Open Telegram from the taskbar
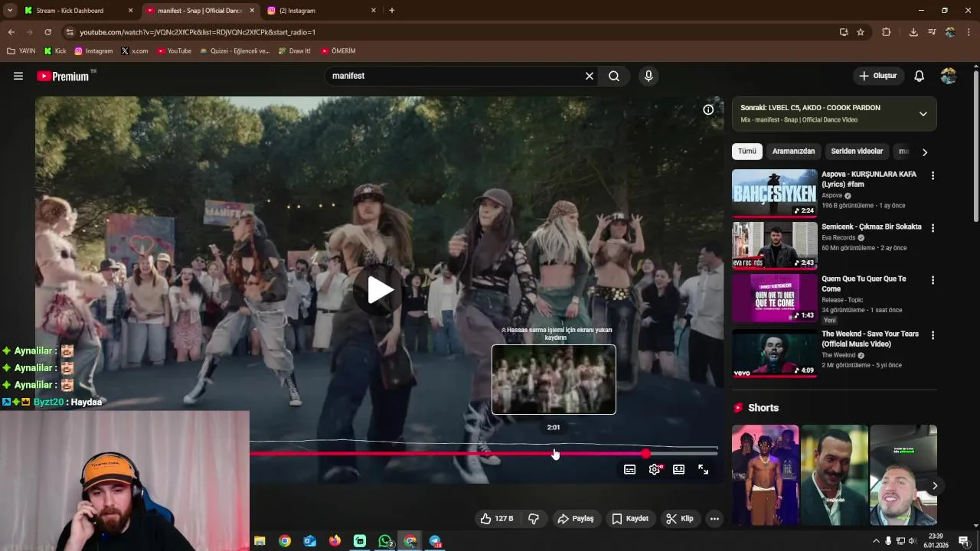This screenshot has width=980, height=551. 436,541
